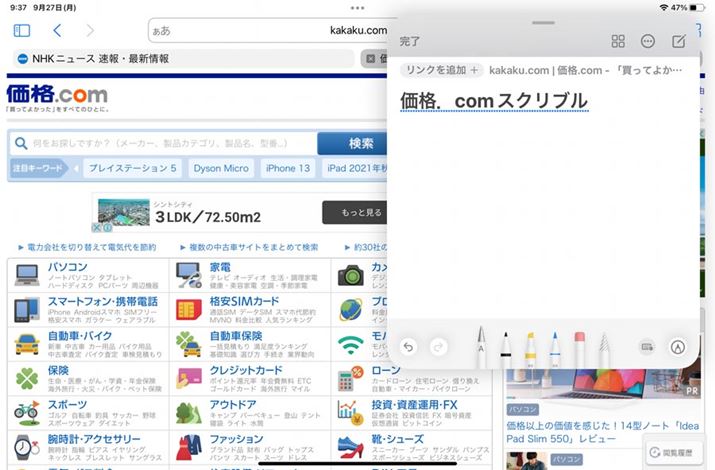Open the スマートフォン・携帯電話 category
715x470 pixels.
click(103, 301)
